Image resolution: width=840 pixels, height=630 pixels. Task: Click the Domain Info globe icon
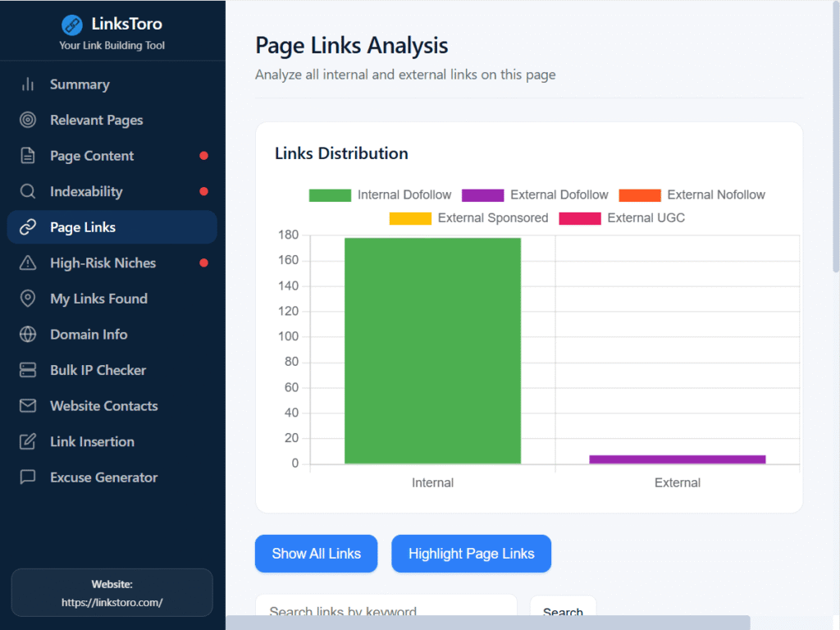[x=28, y=335]
